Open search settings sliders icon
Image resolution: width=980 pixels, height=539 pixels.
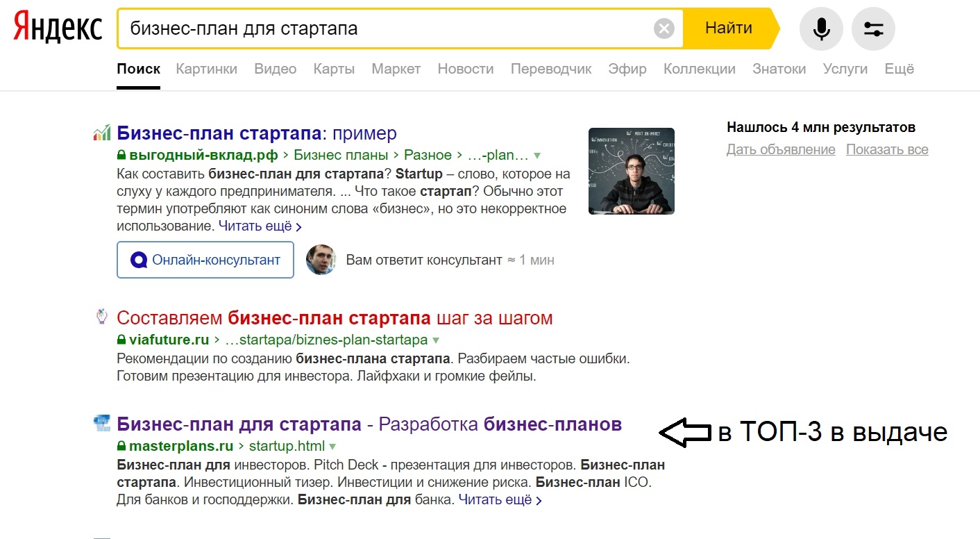click(x=873, y=28)
